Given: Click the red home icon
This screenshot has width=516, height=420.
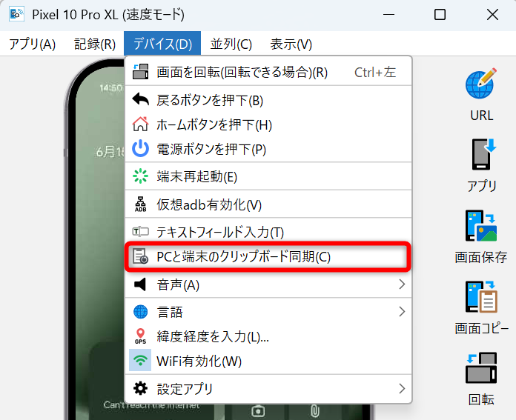Looking at the screenshot, I should click(141, 124).
